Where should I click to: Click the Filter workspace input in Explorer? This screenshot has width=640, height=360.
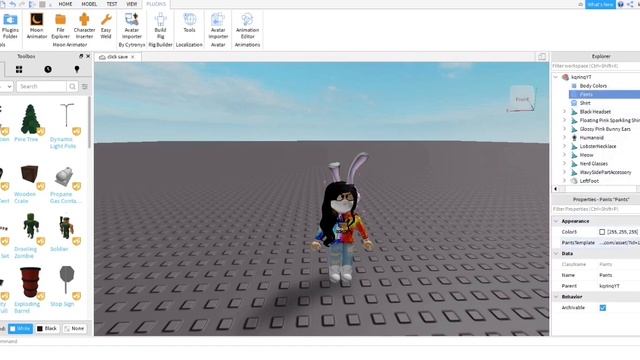(x=596, y=66)
